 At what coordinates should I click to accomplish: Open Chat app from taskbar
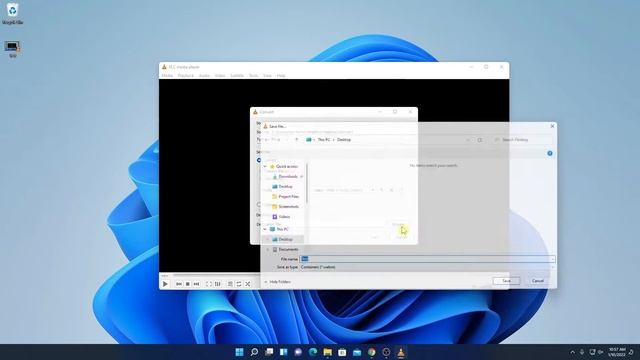tap(298, 352)
